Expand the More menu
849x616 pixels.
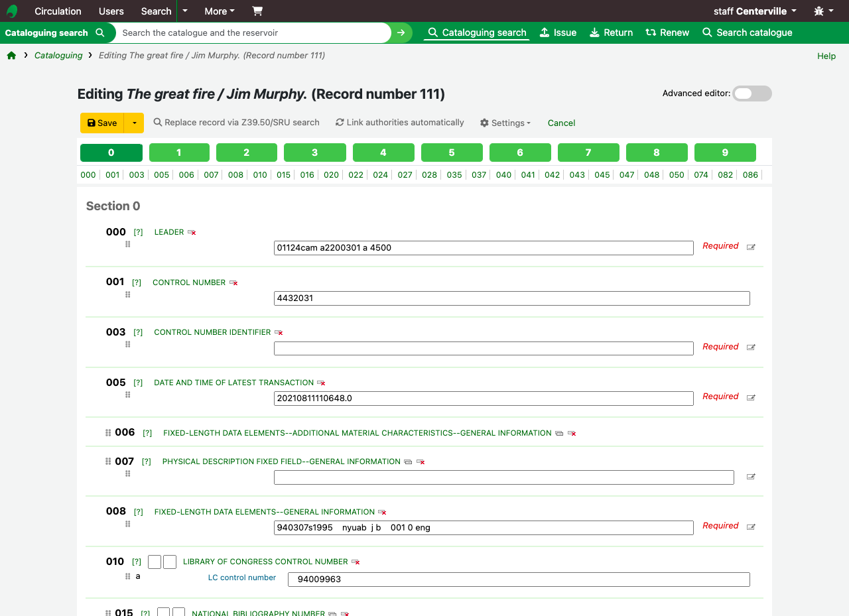click(220, 11)
